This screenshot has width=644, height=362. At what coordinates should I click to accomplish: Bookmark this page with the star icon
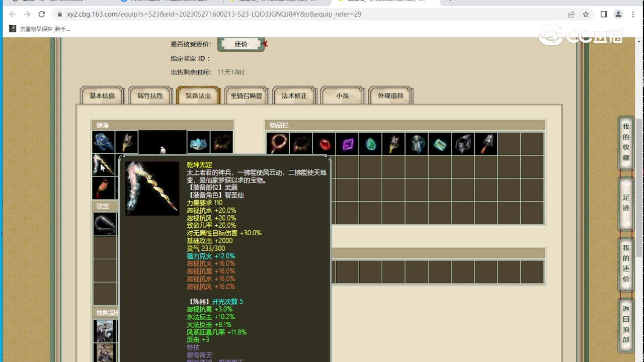(x=586, y=14)
